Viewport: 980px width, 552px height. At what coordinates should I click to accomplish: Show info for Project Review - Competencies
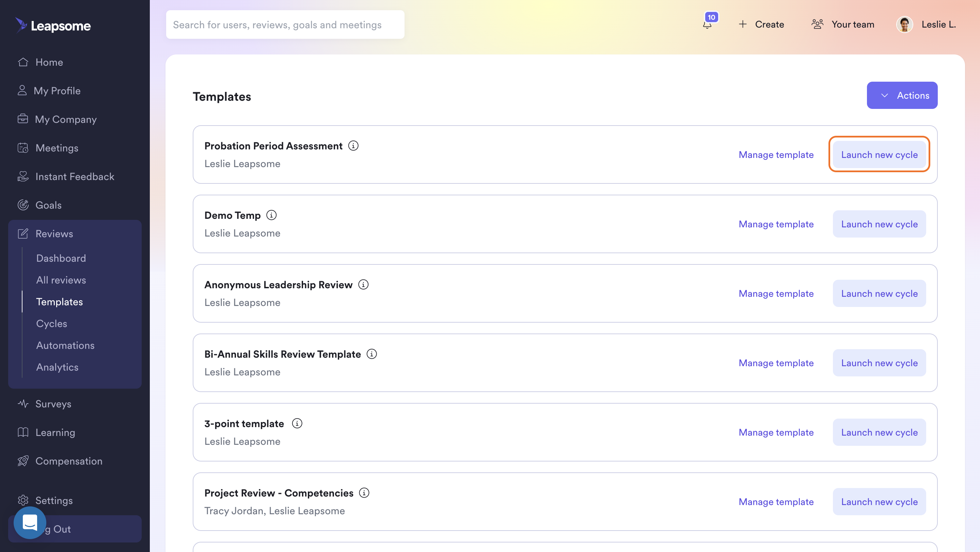point(364,493)
